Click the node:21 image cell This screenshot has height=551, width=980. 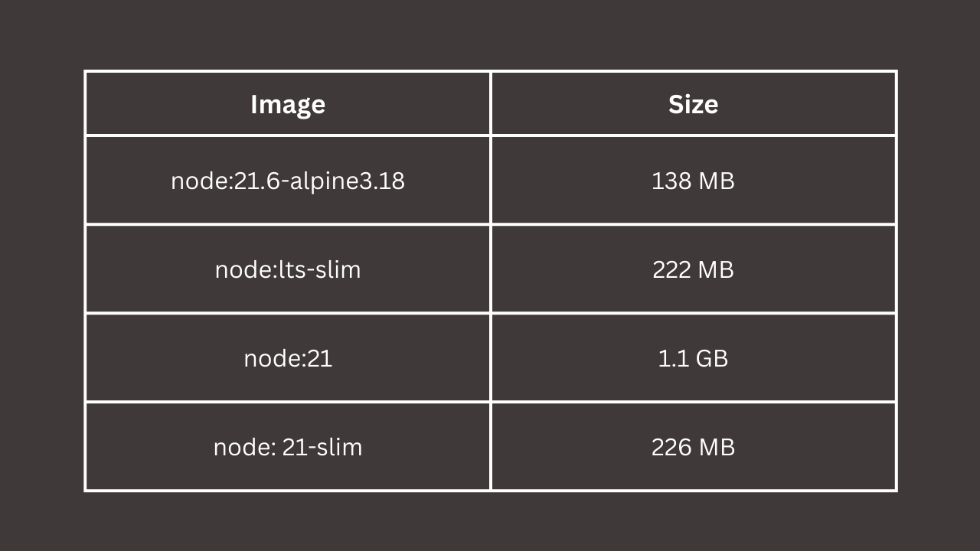tap(288, 358)
